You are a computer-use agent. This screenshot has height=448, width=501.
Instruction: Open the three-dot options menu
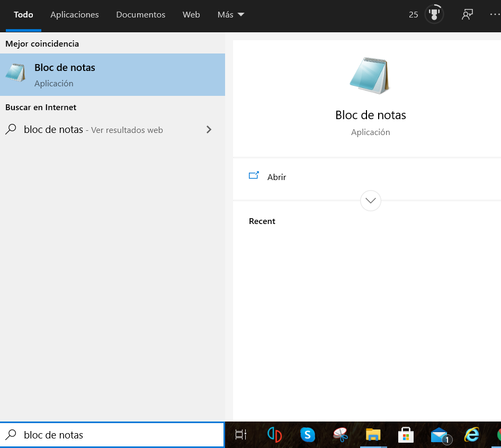tap(495, 15)
